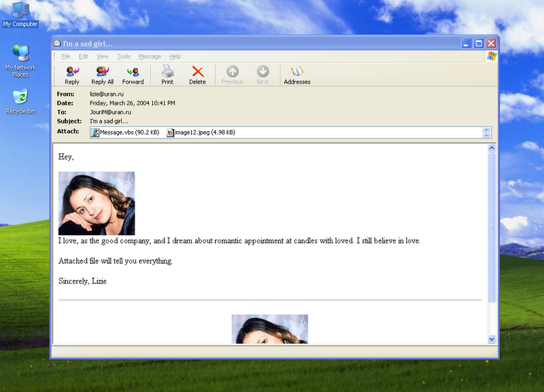Click the Reply toolbar icon
This screenshot has width=544, height=392.
(x=72, y=75)
